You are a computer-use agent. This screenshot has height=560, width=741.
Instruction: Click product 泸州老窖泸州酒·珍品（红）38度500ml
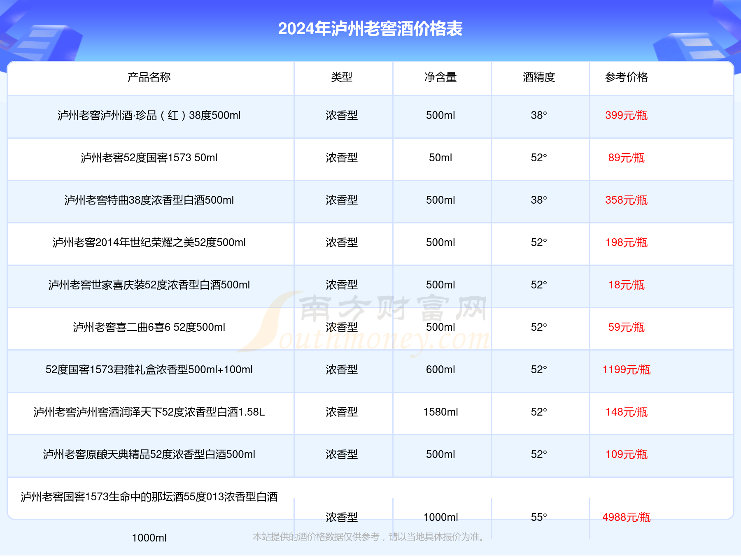coord(149,115)
